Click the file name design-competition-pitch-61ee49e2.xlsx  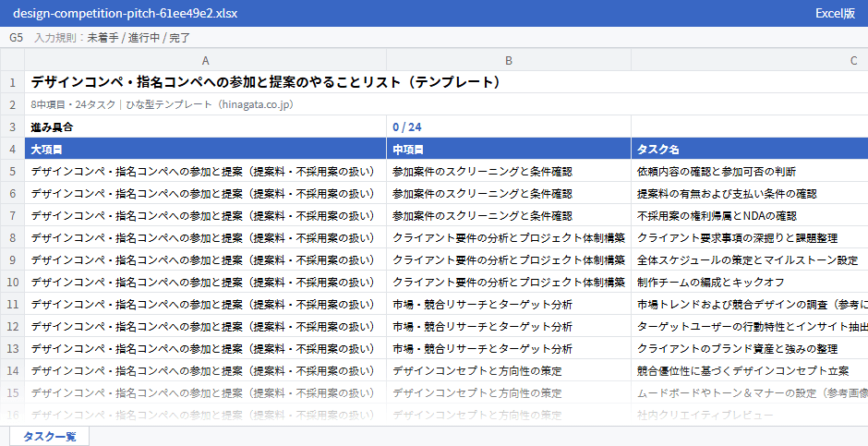pos(125,13)
